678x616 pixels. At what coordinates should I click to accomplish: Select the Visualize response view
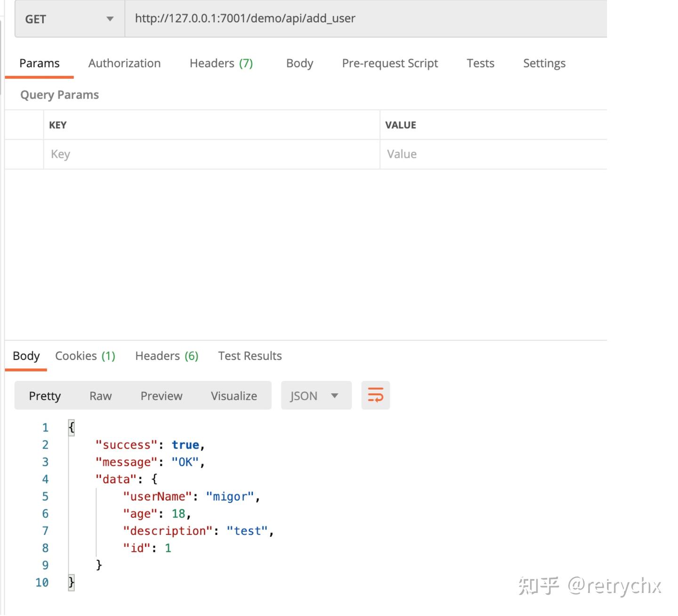pyautogui.click(x=234, y=396)
